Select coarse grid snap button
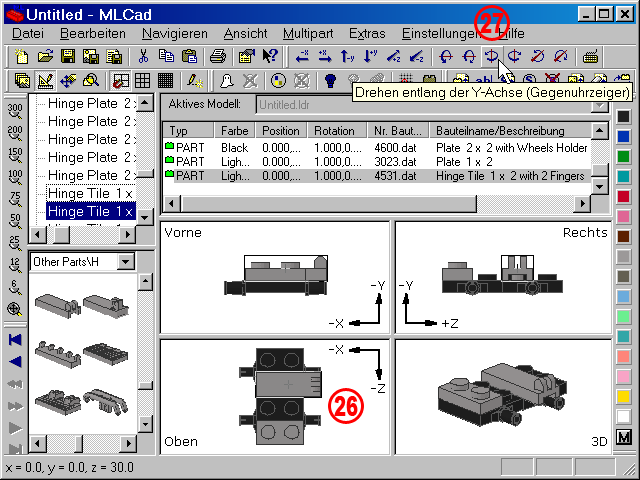 120,80
